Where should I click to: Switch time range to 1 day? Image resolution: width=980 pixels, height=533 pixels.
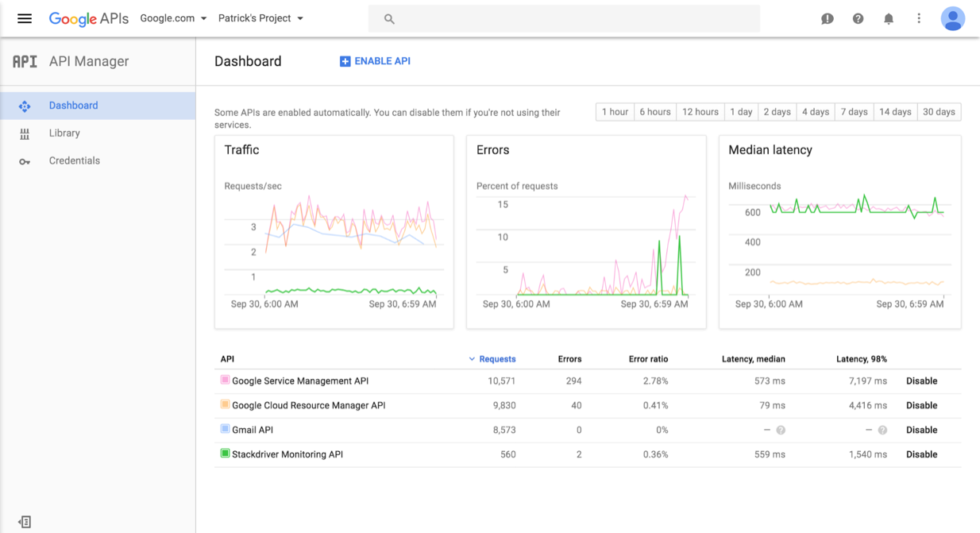tap(741, 112)
